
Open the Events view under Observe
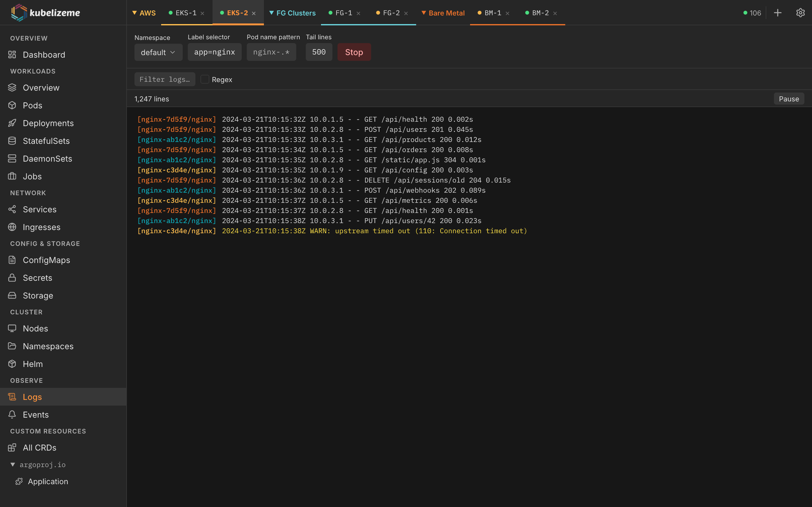pyautogui.click(x=35, y=414)
